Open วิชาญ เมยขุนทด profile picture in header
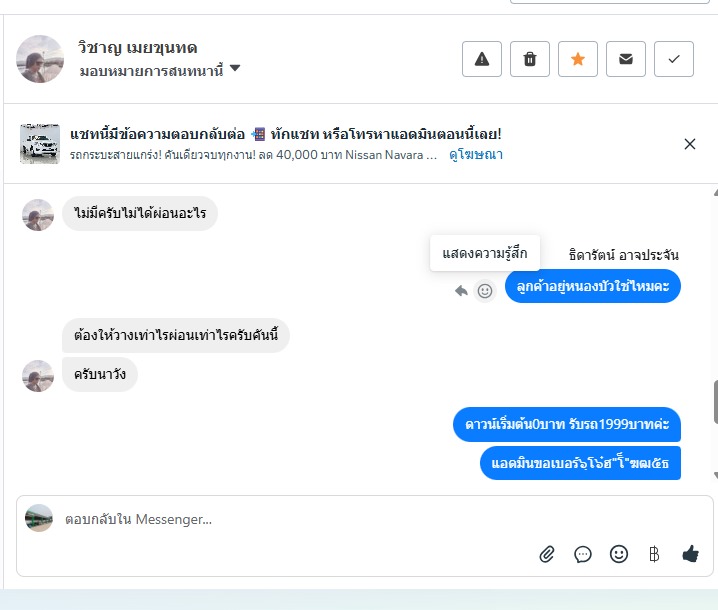Image resolution: width=718 pixels, height=610 pixels. point(40,59)
